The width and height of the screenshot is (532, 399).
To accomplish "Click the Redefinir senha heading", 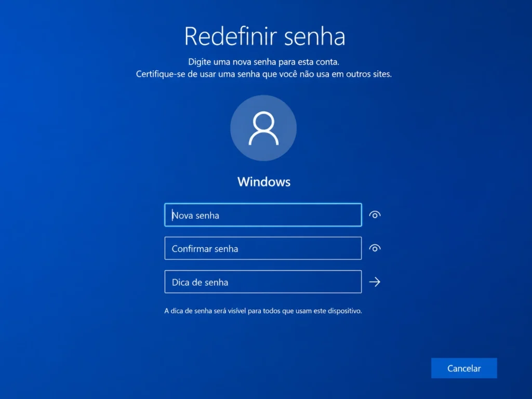I will click(x=264, y=36).
